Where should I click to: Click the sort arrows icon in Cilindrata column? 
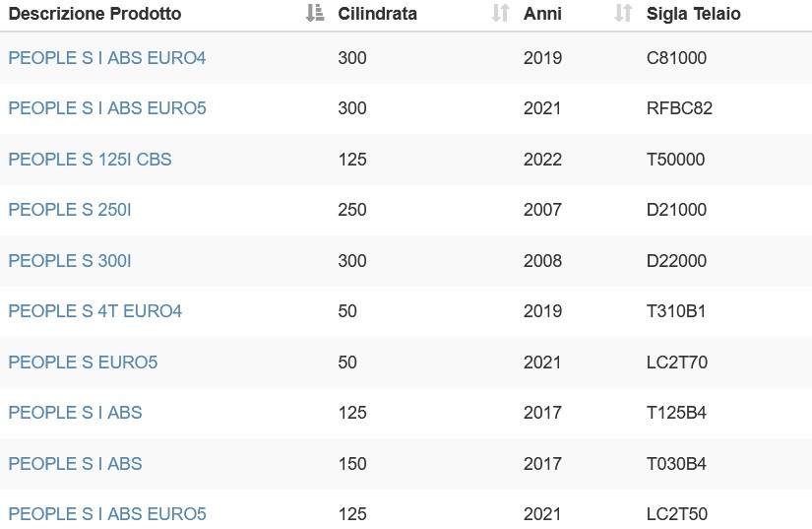(x=500, y=13)
